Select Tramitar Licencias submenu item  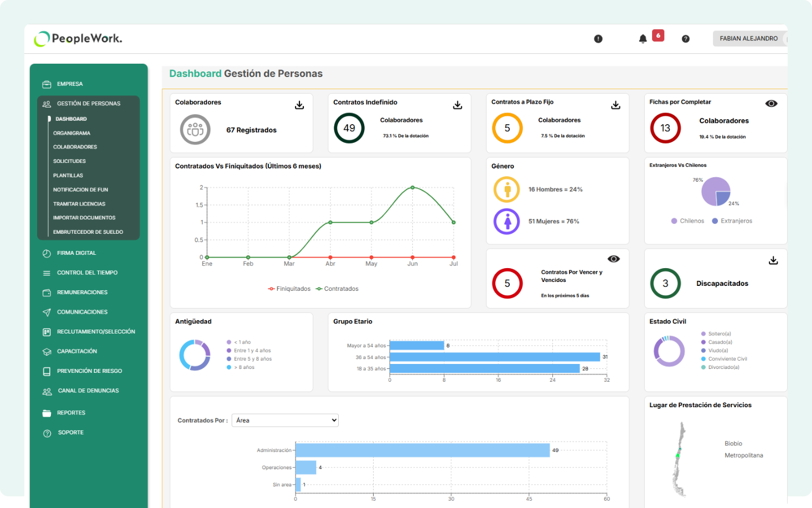coord(79,204)
